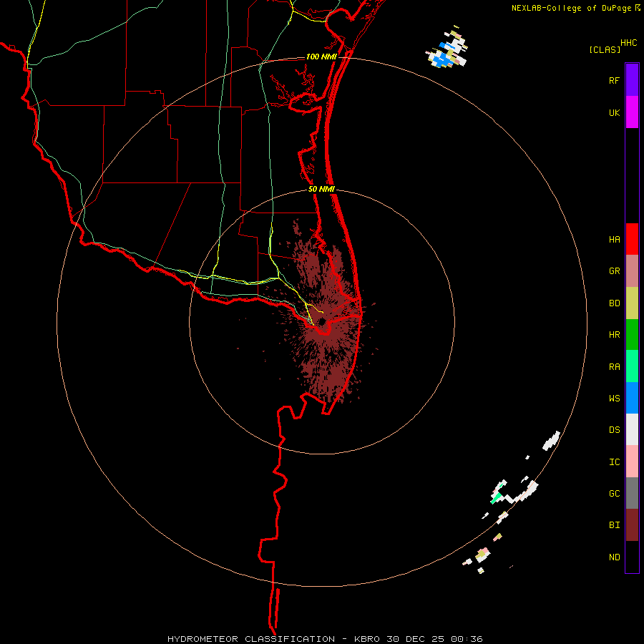Click the 'BD' legend label
Image resolution: width=644 pixels, height=644 pixels.
[614, 303]
